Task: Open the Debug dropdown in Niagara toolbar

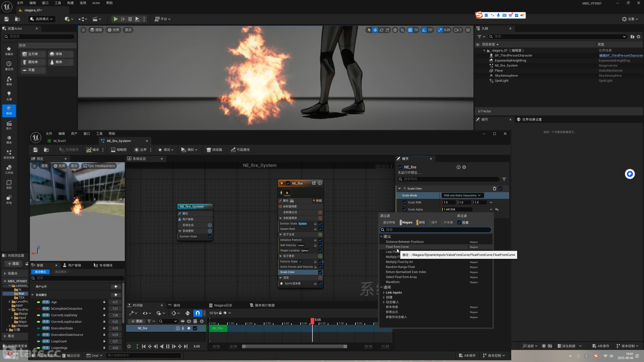Action: pyautogui.click(x=166, y=150)
